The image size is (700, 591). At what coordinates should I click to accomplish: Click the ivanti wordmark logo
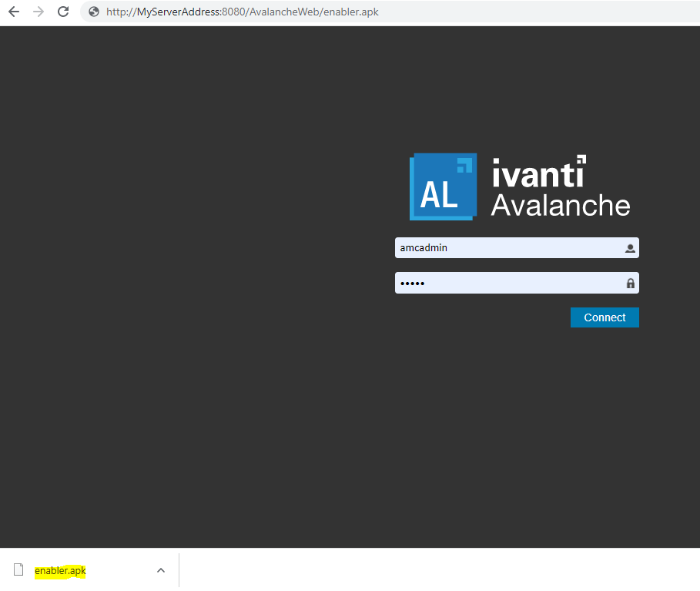537,173
